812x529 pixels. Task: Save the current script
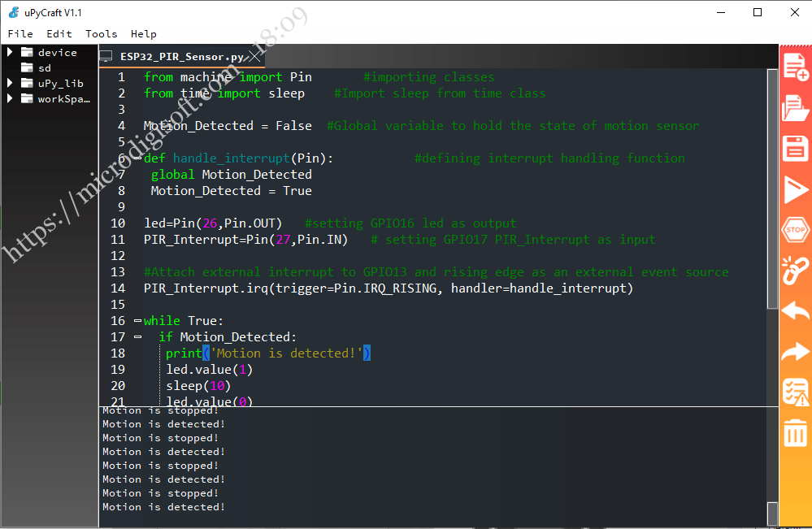(x=795, y=148)
